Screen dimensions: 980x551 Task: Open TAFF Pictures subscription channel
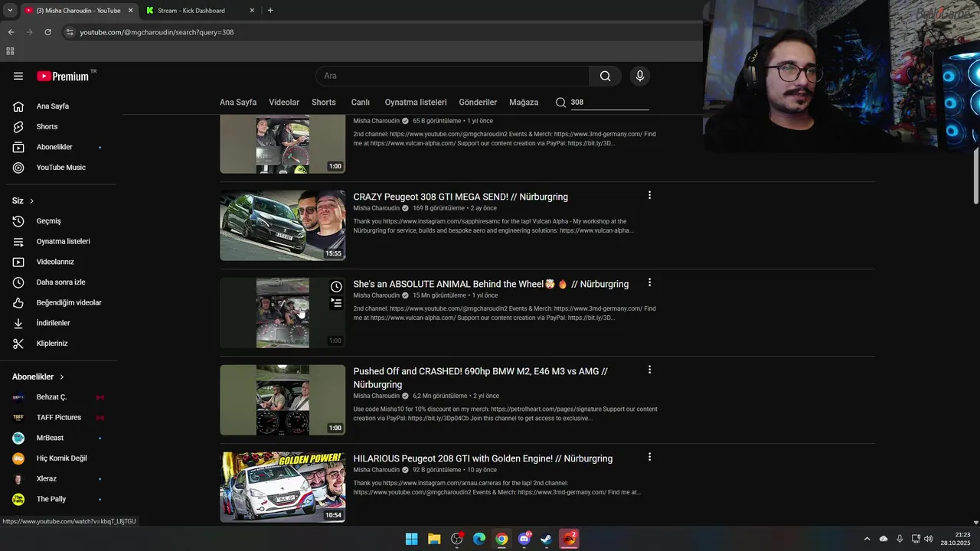coord(58,417)
